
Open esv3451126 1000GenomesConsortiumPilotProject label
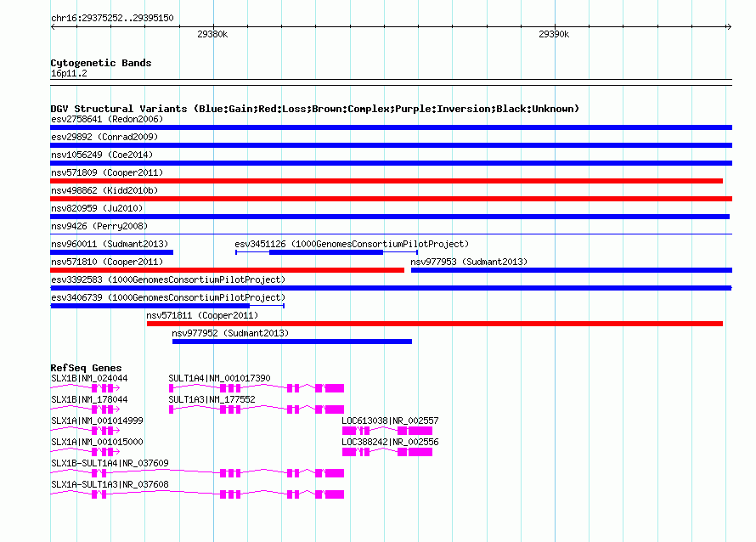tap(352, 244)
